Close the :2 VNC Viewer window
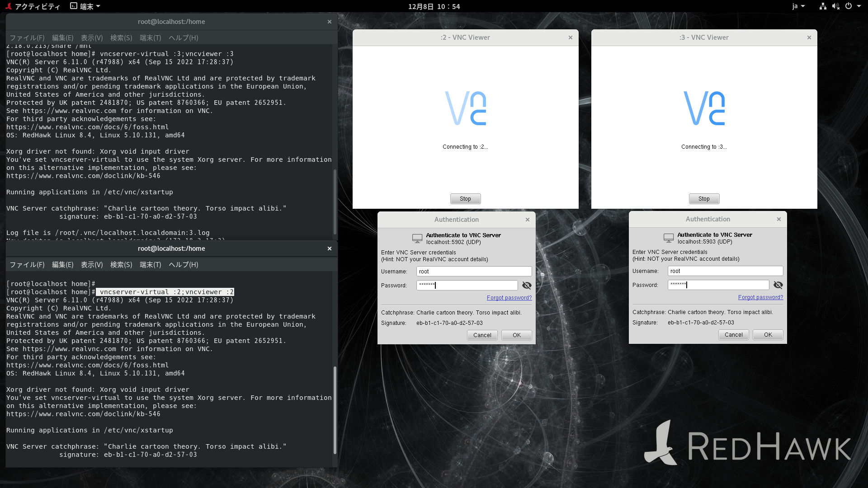Image resolution: width=868 pixels, height=488 pixels. click(x=571, y=38)
